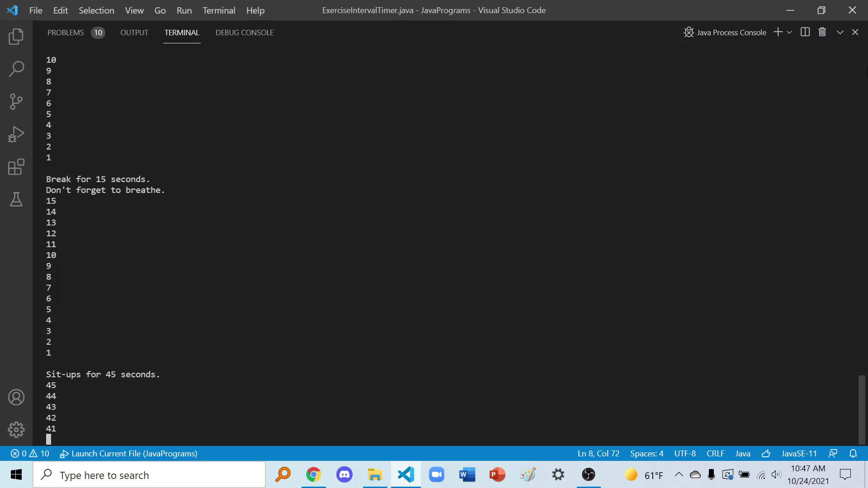Image resolution: width=868 pixels, height=488 pixels.
Task: Open the Search view icon
Action: pyautogui.click(x=16, y=69)
